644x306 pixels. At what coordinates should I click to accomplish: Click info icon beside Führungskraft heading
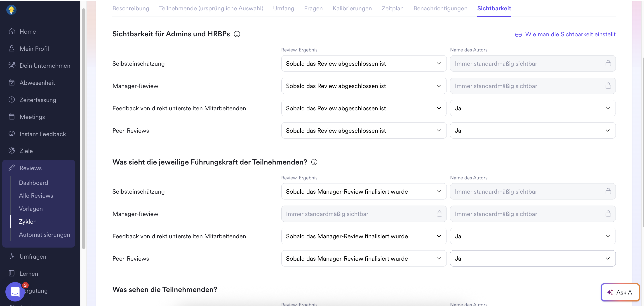click(x=314, y=162)
